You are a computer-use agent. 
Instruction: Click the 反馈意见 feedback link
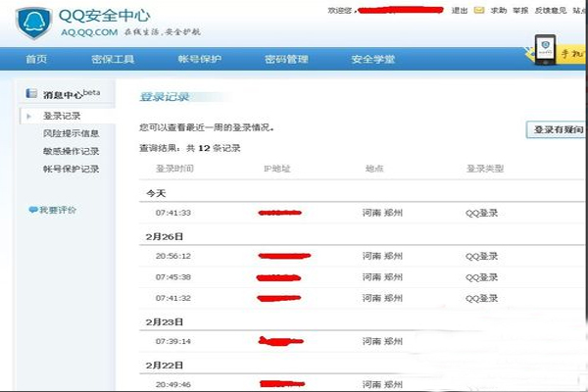coord(551,11)
